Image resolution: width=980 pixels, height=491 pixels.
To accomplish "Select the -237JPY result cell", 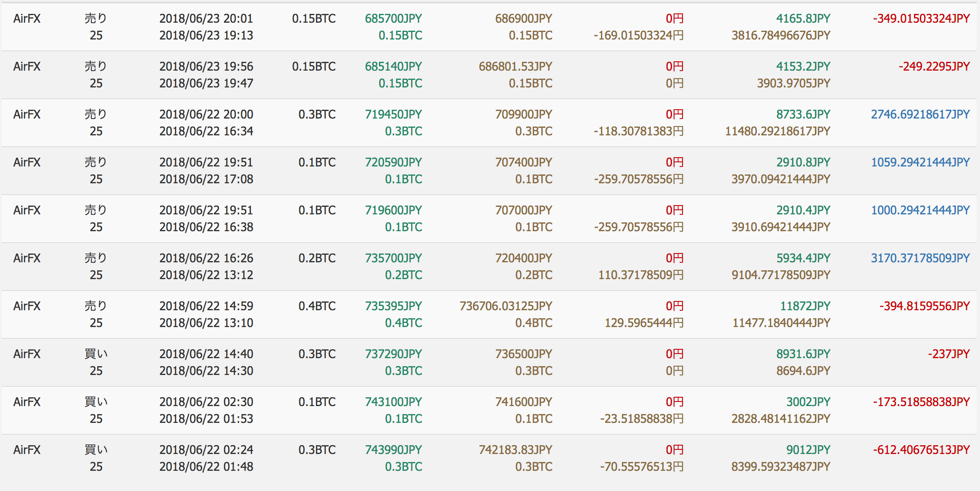I will tap(949, 354).
